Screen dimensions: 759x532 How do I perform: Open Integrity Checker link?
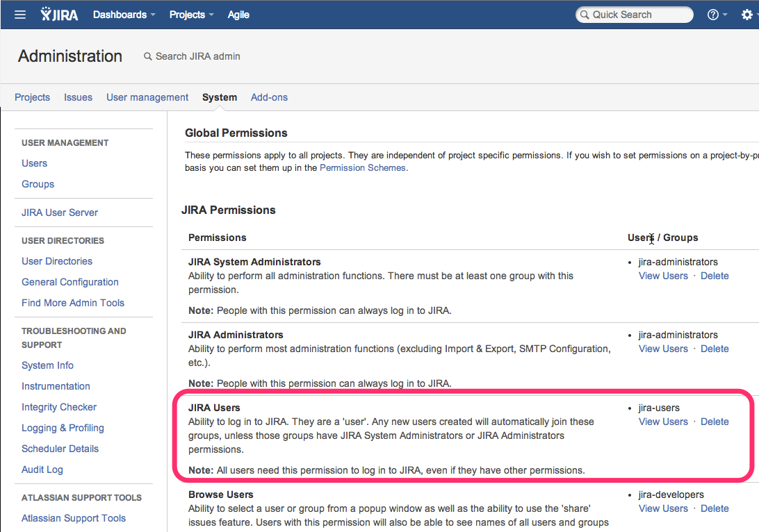point(59,407)
